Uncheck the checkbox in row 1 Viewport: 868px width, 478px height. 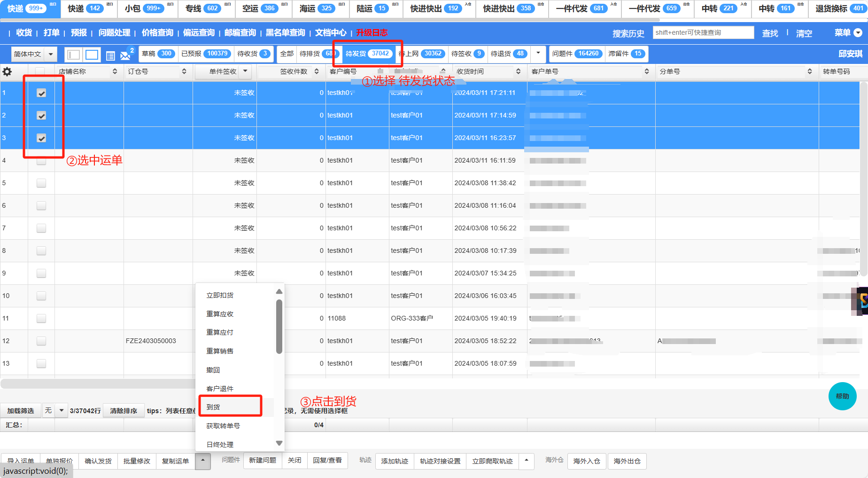click(41, 93)
